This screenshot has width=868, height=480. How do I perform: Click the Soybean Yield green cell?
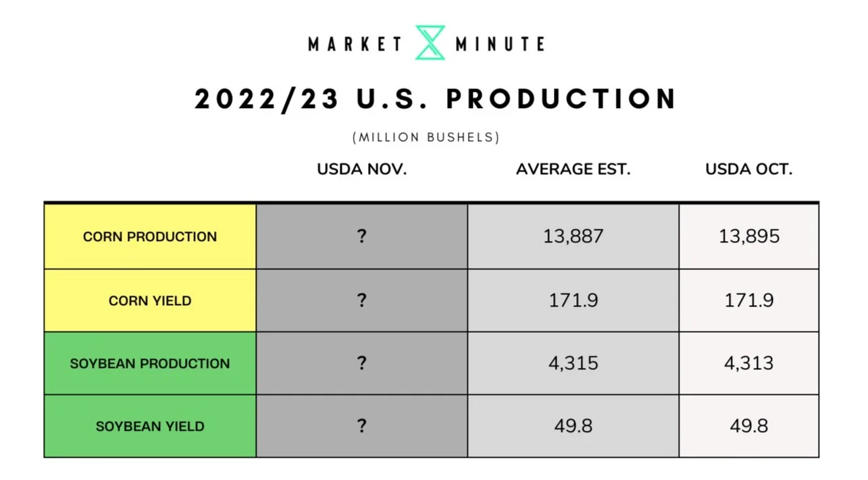tap(150, 426)
